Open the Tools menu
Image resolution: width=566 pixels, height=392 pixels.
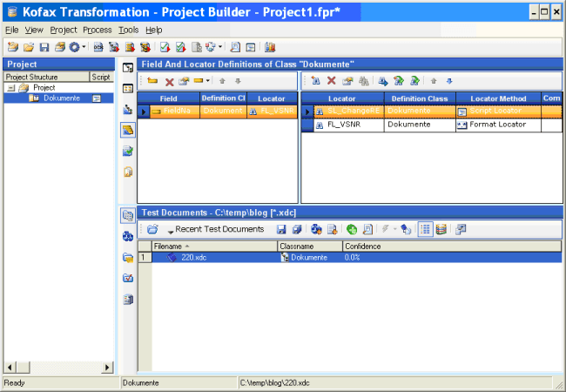click(128, 30)
